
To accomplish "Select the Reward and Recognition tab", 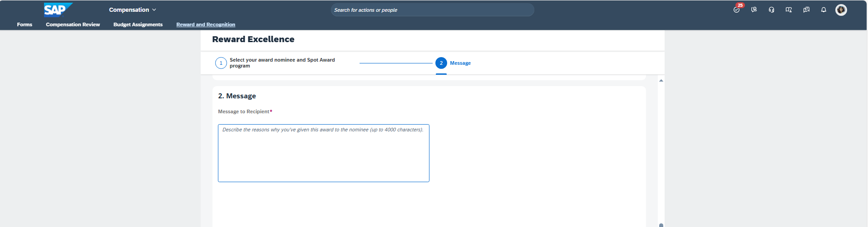I will point(206,24).
